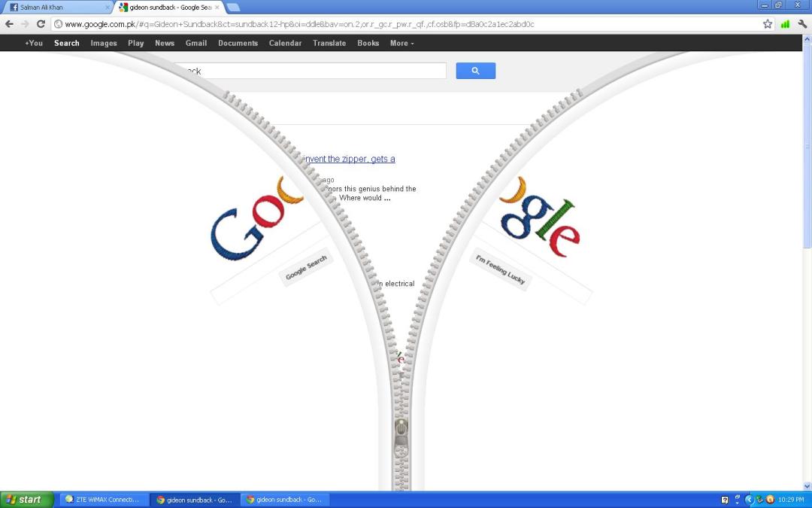Click the taskbar clock showing 10:29 PM
Viewport: 812px width, 508px height.
coord(791,500)
